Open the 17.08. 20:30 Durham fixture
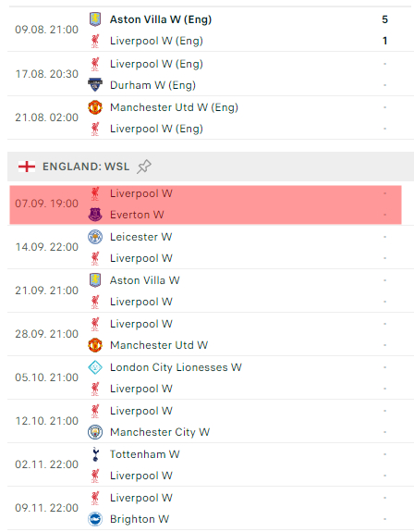Viewport: 414px width, 532px height. 211,74
